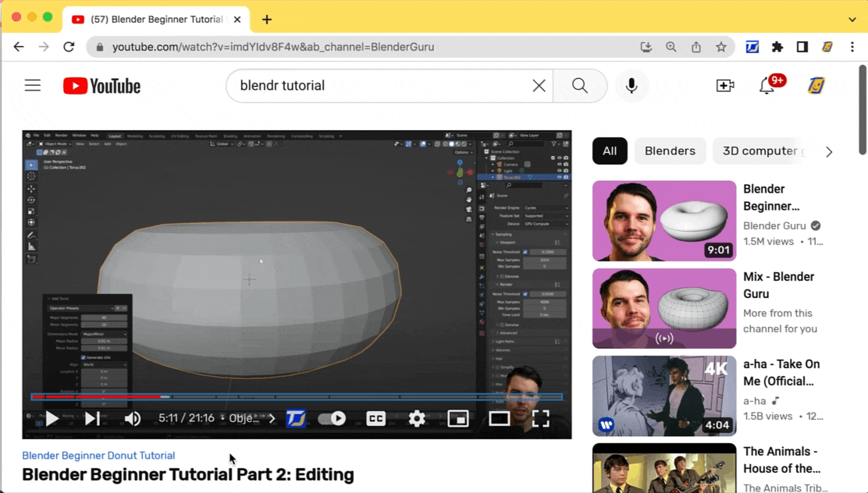Open the notifications bell
868x493 pixels.
tap(767, 86)
